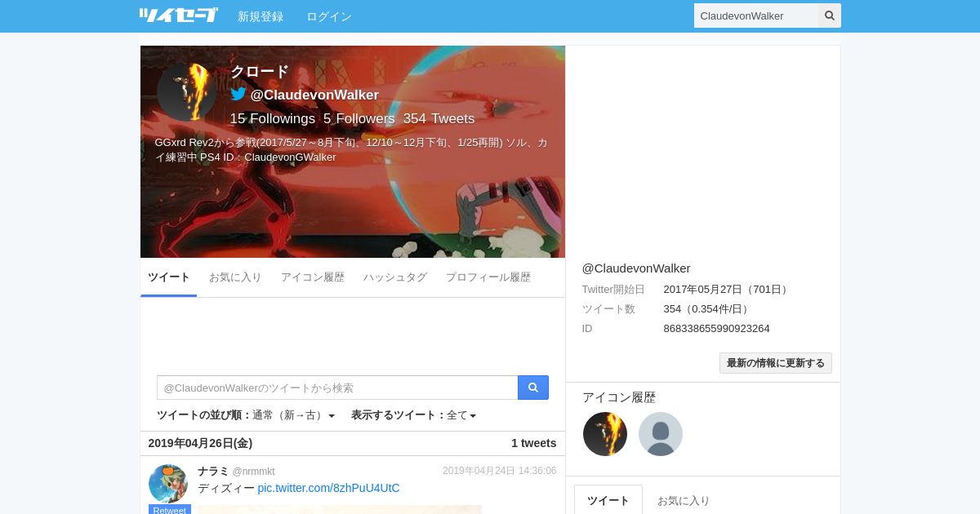Click the @nrmmkt handle
The height and width of the screenshot is (514, 980).
[253, 472]
